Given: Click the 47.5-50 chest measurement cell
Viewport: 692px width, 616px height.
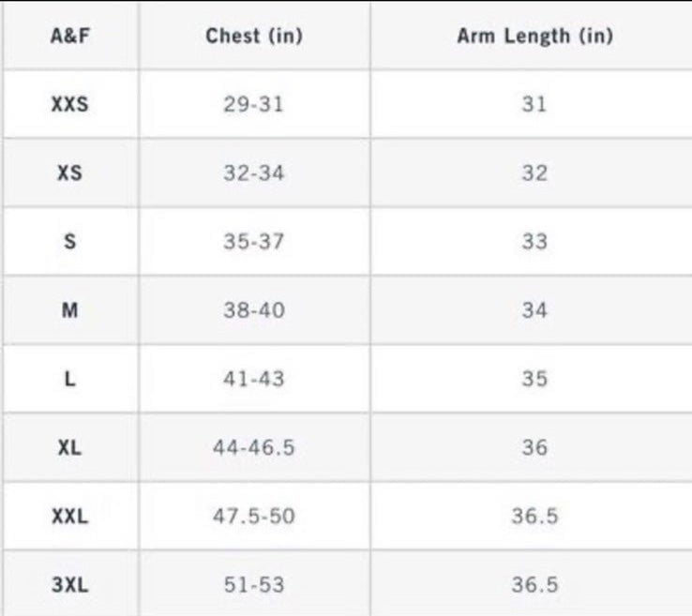Looking at the screenshot, I should pos(253,517).
